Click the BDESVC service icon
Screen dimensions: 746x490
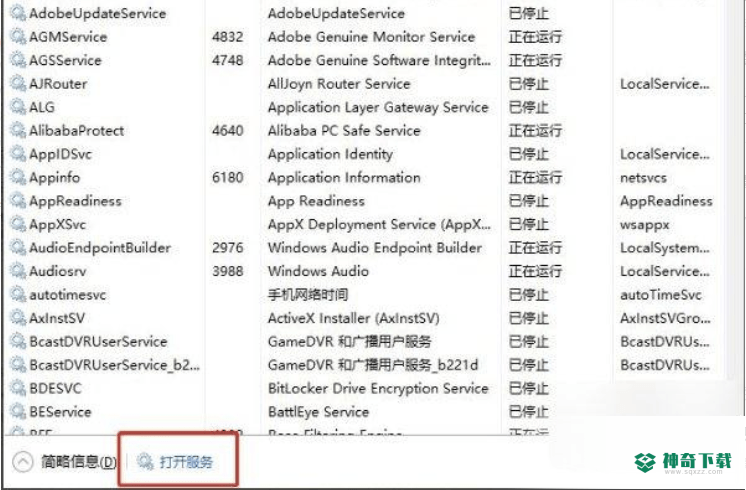[x=18, y=388]
